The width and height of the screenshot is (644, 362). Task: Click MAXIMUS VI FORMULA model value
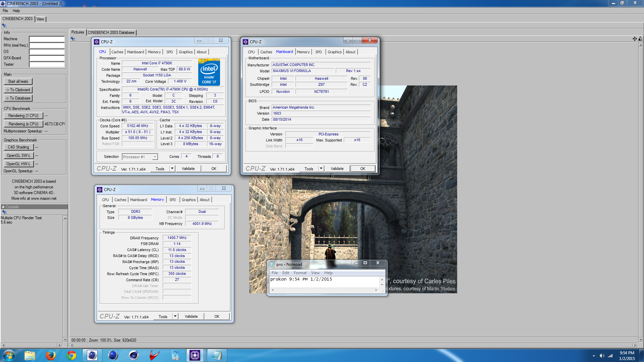coord(303,71)
